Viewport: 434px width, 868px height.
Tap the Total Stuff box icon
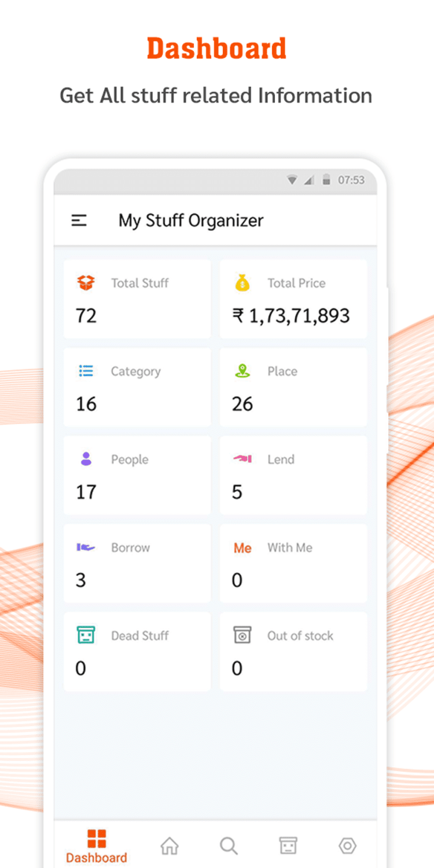tap(86, 283)
